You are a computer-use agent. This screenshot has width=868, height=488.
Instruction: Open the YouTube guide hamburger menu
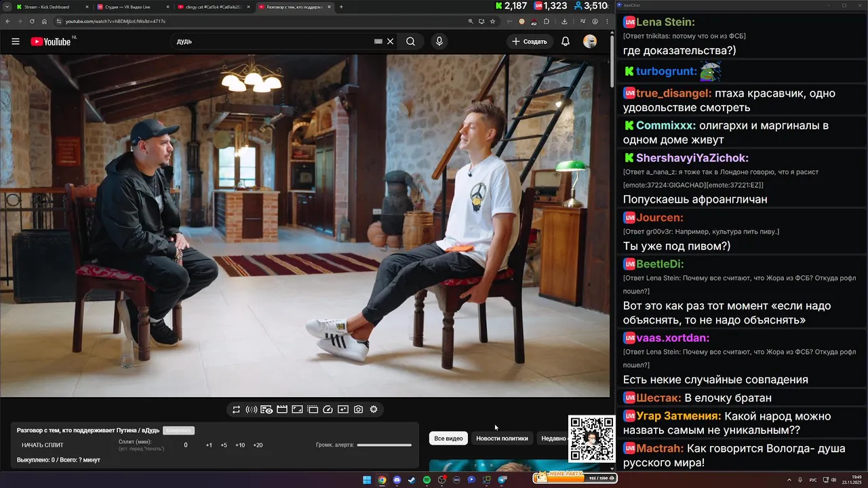(x=16, y=41)
